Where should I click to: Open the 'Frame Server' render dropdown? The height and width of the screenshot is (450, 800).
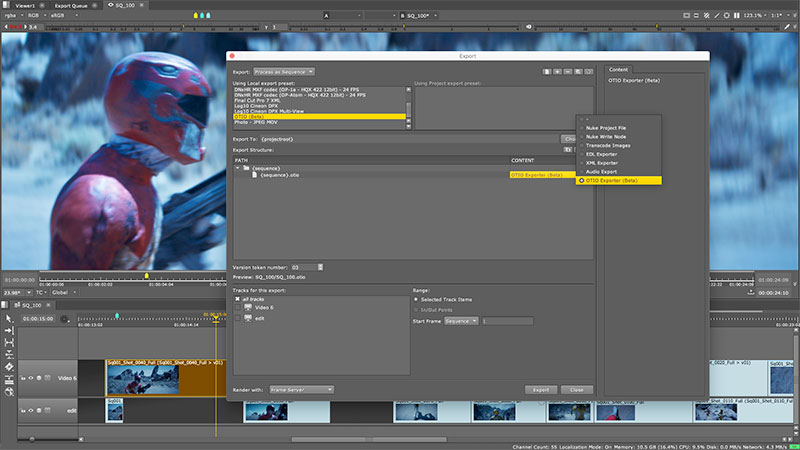pos(302,390)
